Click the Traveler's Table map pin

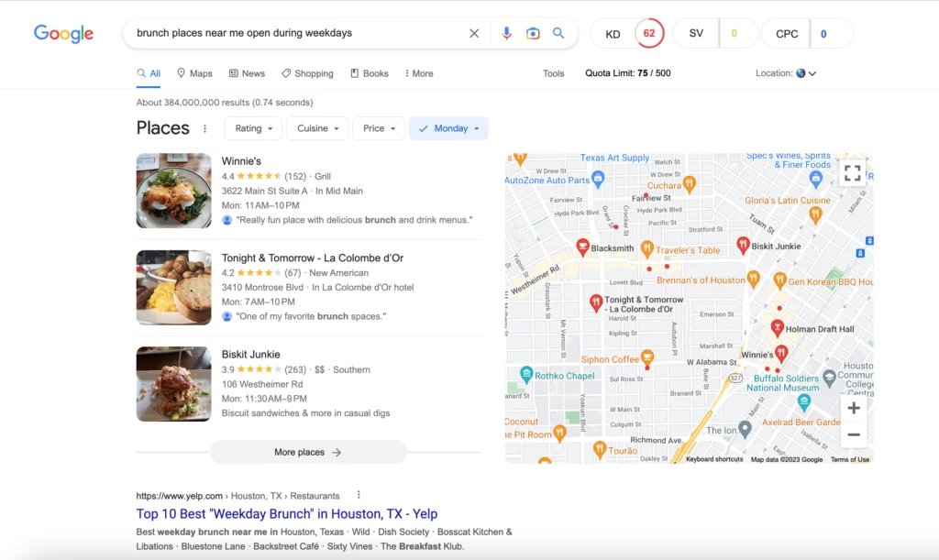[x=646, y=248]
